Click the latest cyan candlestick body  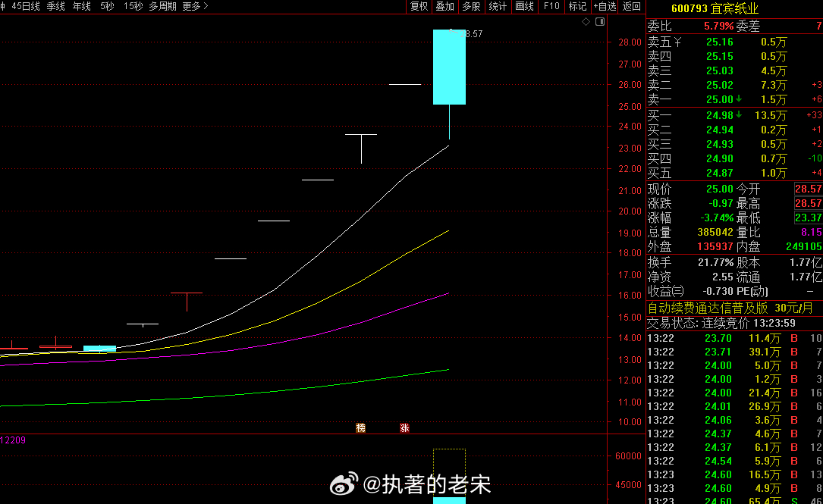point(449,67)
